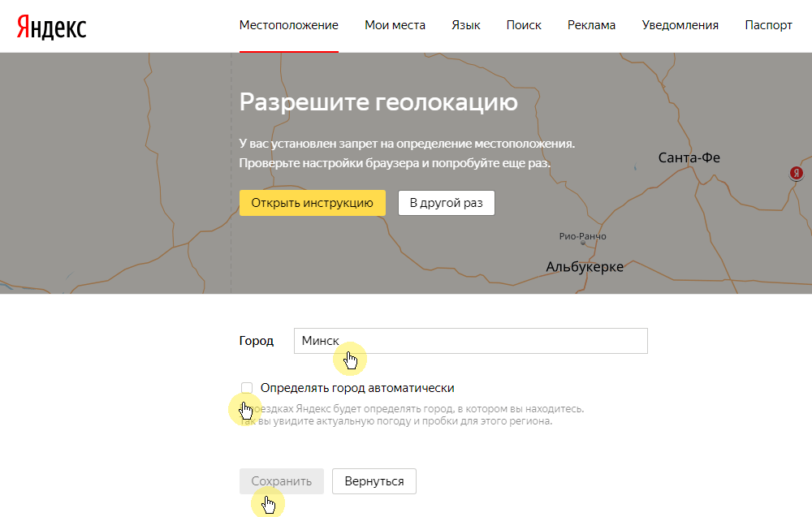
Task: Click Санта-Фе on the map
Action: [x=688, y=157]
